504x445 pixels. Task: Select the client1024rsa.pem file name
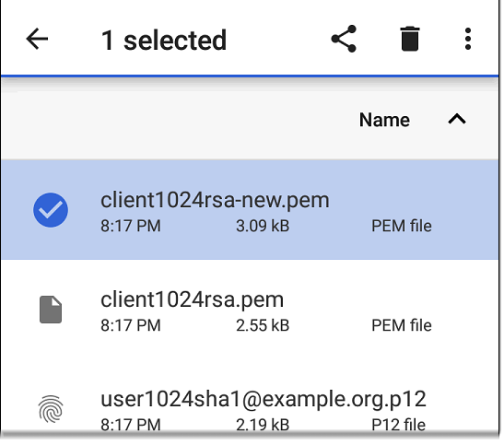click(192, 299)
